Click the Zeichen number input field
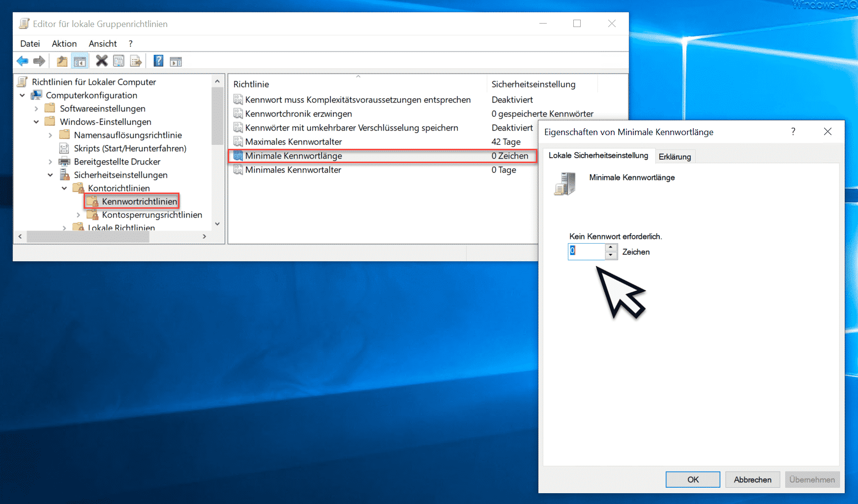 (587, 252)
